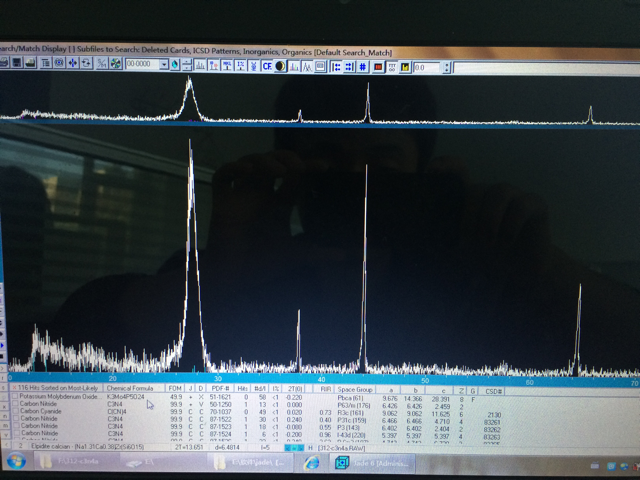Click the spinner arrows beside the droplet icon
This screenshot has width=640, height=480.
point(187,64)
